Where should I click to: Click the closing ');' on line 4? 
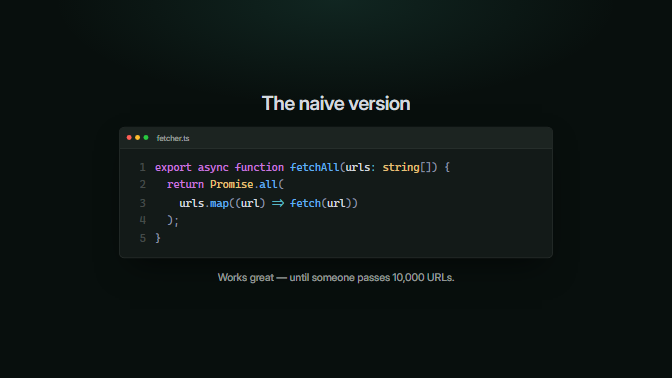pos(173,221)
